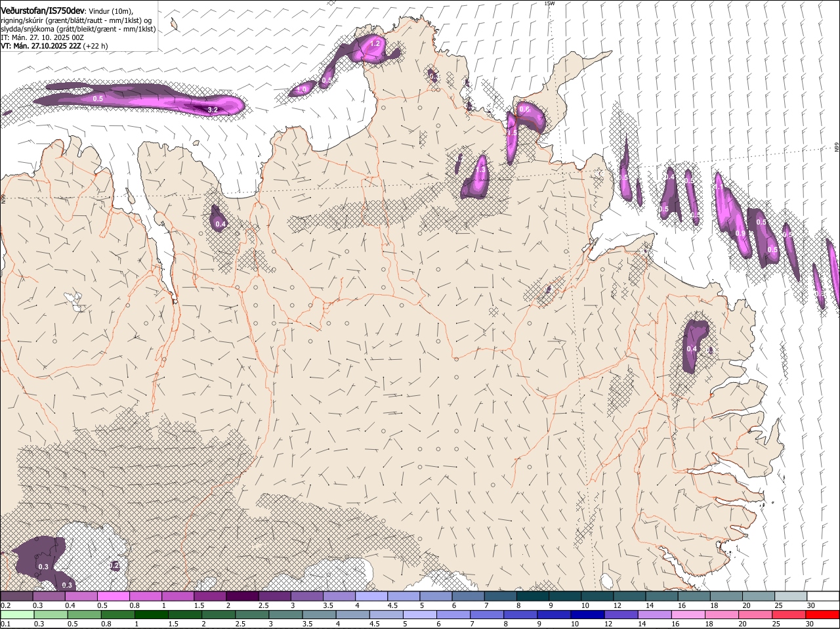
Task: Click the 1.2 precipitation value on the map
Action: [x=375, y=43]
